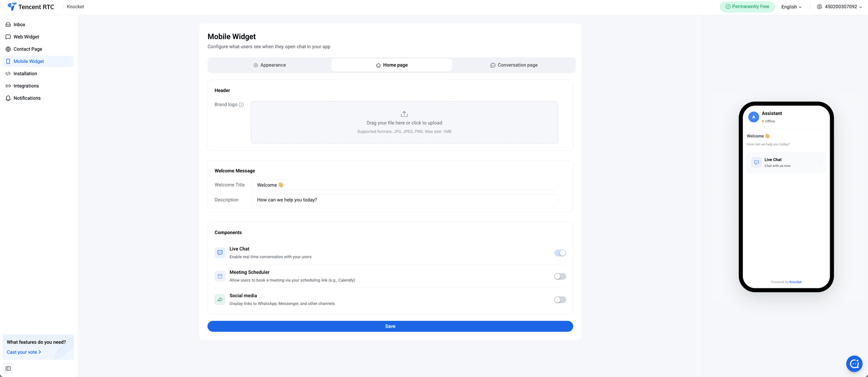
Task: Switch to the Conversation page tab
Action: click(x=514, y=65)
